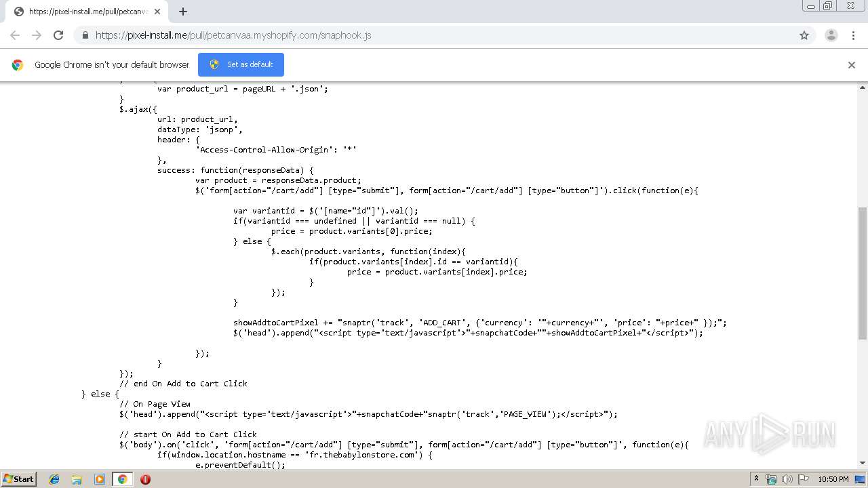Click the red stop-sign taskbar icon
The height and width of the screenshot is (488, 868).
pyautogui.click(x=145, y=479)
